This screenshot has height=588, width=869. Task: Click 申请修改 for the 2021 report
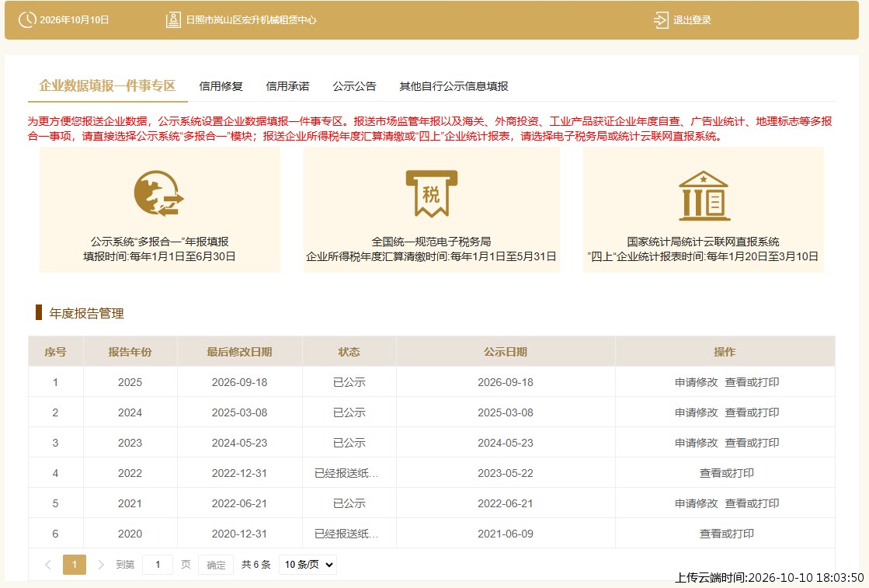(x=696, y=504)
